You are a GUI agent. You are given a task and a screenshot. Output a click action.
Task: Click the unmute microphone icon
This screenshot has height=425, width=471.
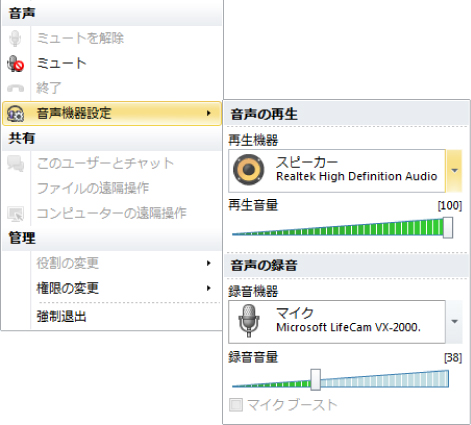tap(15, 38)
